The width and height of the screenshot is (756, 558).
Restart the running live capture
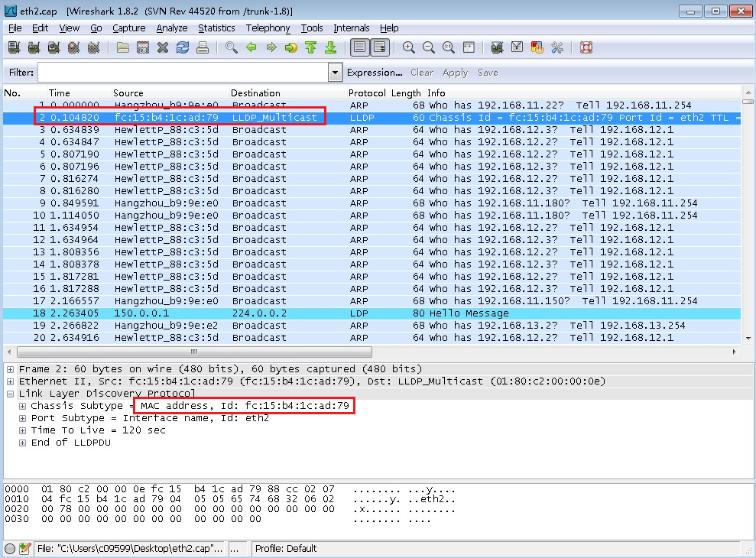[x=93, y=47]
